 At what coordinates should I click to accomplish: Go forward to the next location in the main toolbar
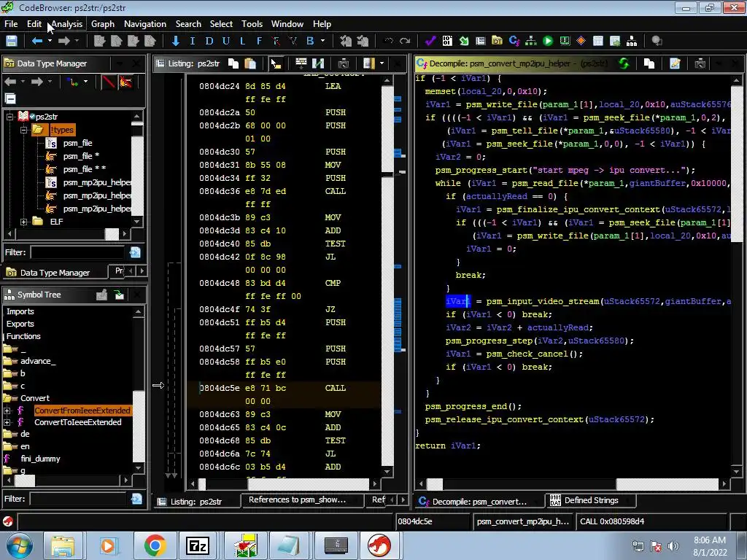64,41
